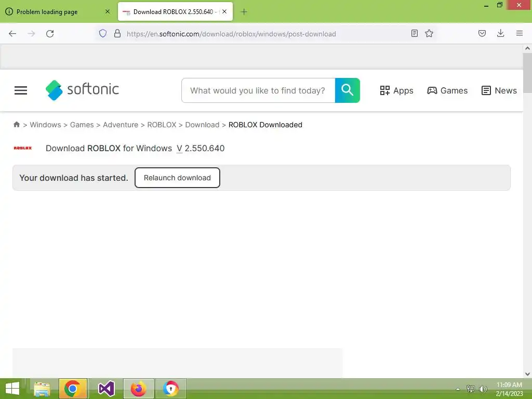
Task: Follow the Adventure breadcrumb link
Action: coord(121,125)
